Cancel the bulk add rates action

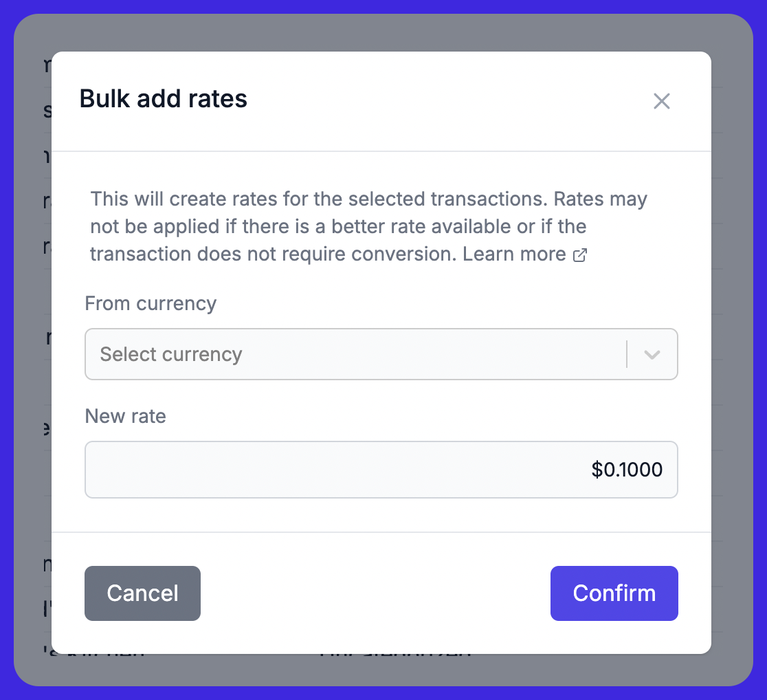click(x=142, y=593)
